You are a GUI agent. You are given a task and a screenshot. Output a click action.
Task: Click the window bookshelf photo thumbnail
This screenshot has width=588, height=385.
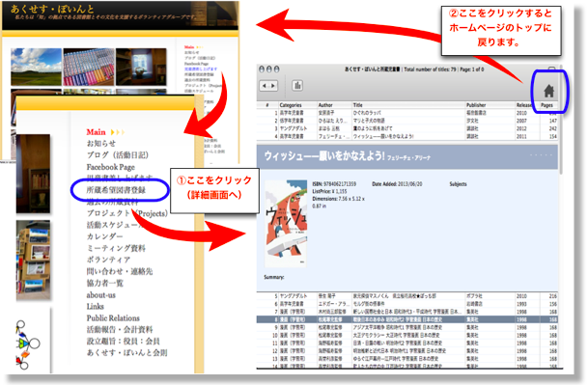(x=141, y=67)
